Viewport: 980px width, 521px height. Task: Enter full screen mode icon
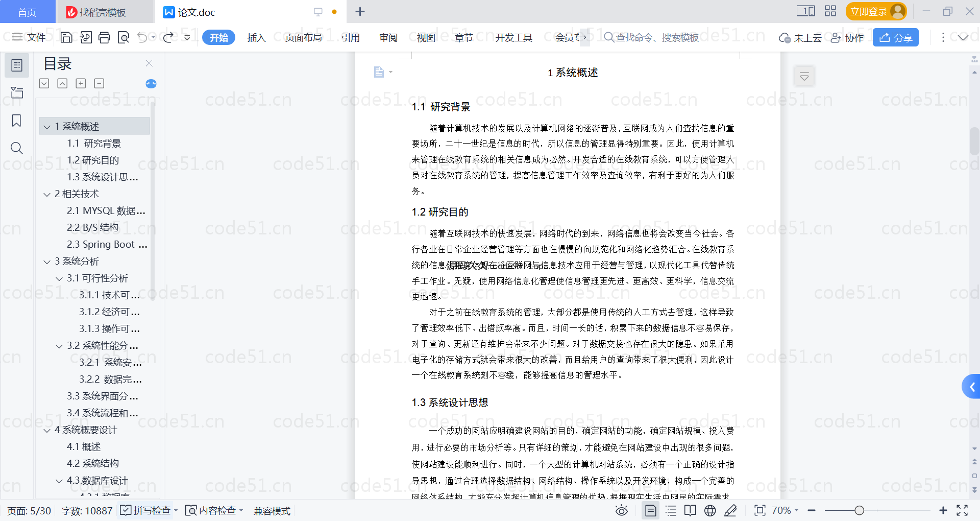(x=962, y=510)
